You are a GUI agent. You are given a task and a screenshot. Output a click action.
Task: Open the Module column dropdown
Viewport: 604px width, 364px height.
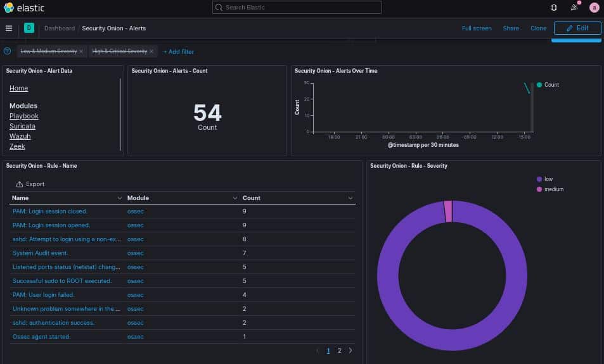coord(235,198)
